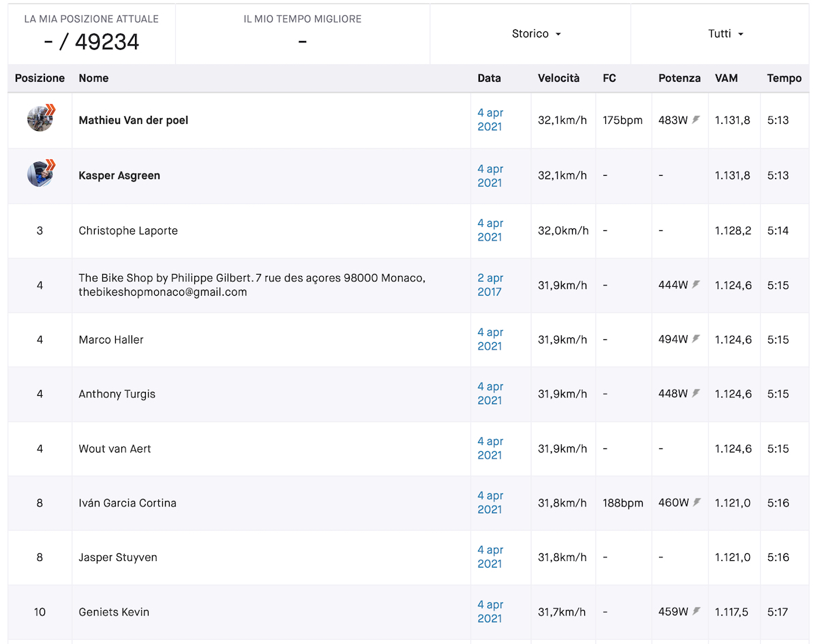818x644 pixels.
Task: Click the Tempo column header
Action: click(x=784, y=78)
